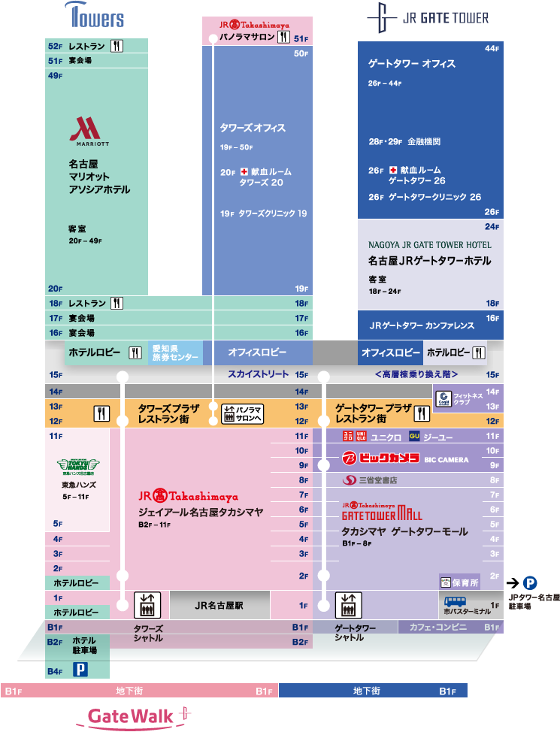Viewport: 560px width, 732px height.
Task: Click the JR Gate Tower logo
Action: tap(428, 18)
